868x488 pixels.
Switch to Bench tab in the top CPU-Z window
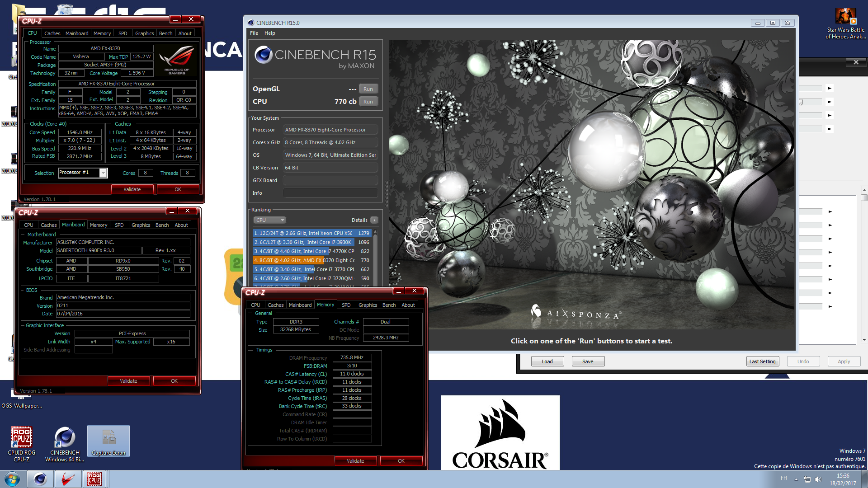pyautogui.click(x=165, y=33)
